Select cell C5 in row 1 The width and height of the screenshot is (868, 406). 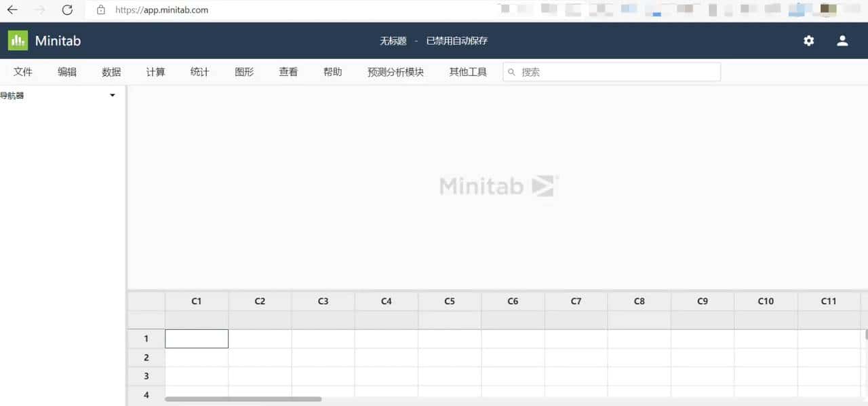click(449, 338)
